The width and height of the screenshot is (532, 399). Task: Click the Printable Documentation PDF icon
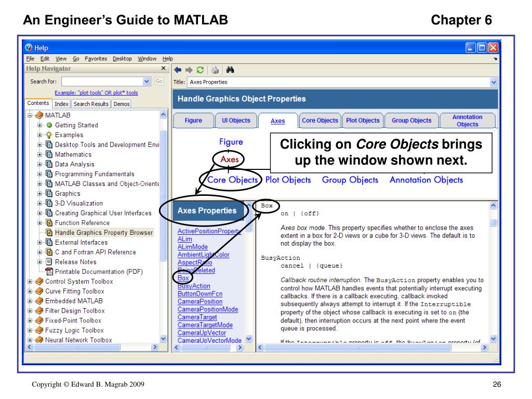click(49, 271)
